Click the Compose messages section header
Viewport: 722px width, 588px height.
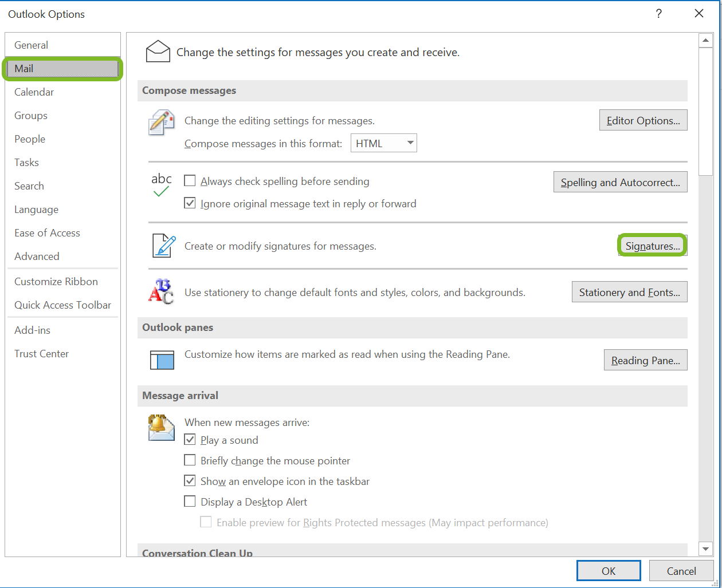(x=412, y=90)
